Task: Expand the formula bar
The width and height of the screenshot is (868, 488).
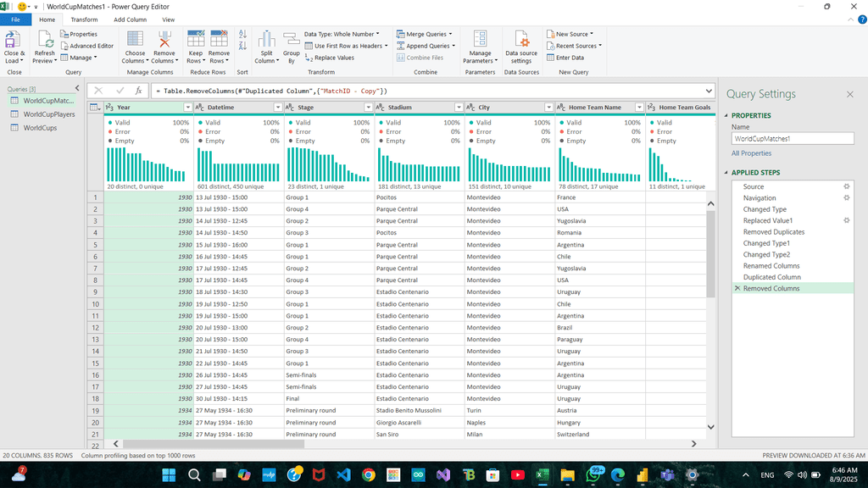Action: click(709, 91)
